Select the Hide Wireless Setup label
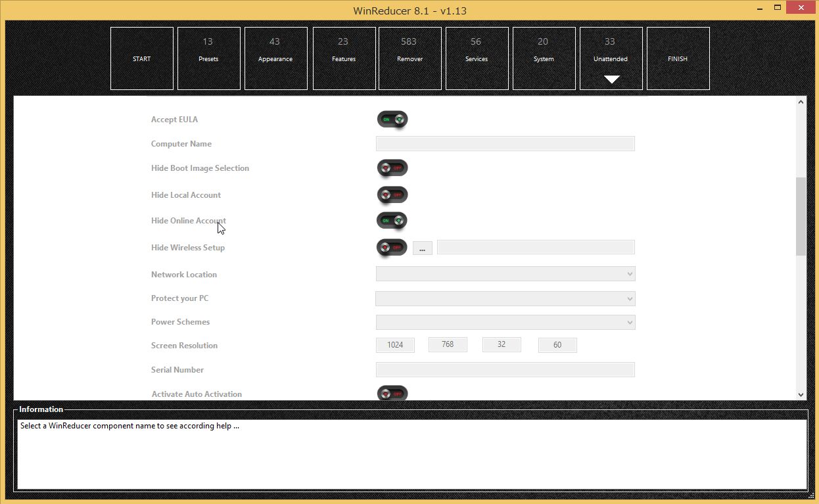Image resolution: width=819 pixels, height=504 pixels. pyautogui.click(x=188, y=248)
